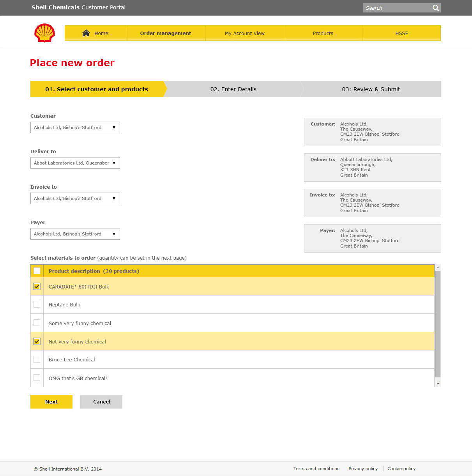
Task: Click the Shell pecten logo
Action: (44, 33)
